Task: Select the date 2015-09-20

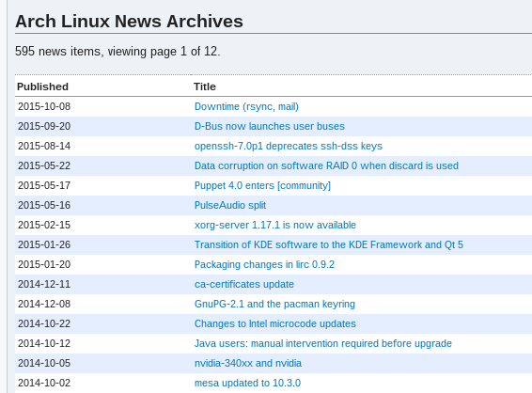Action: 44,126
